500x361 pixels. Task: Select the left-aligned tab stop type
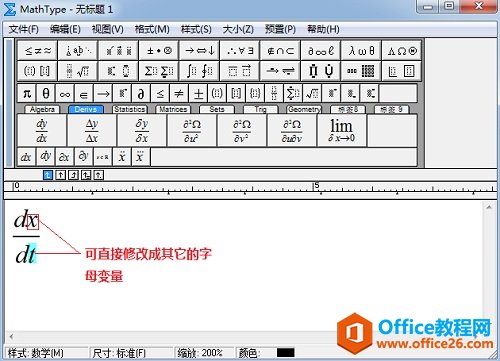tap(48, 175)
